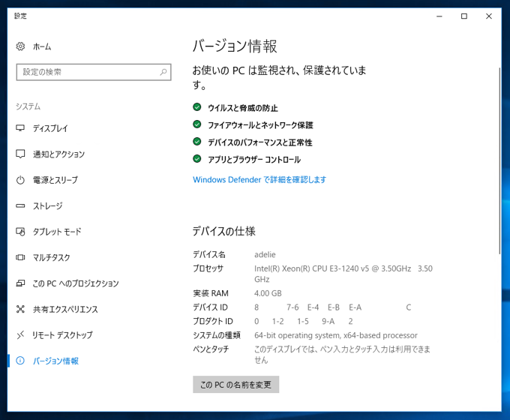
Task: Open リモート デスクトップ settings
Action: [x=62, y=335]
